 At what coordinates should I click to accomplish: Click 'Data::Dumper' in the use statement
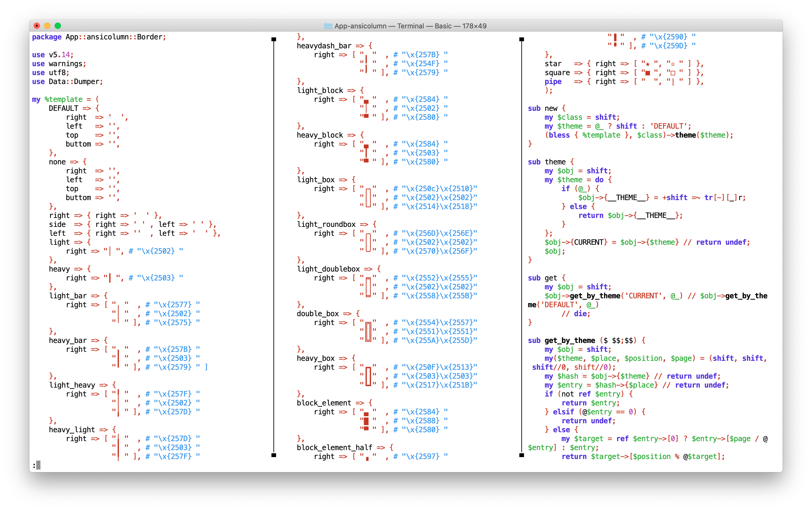74,82
